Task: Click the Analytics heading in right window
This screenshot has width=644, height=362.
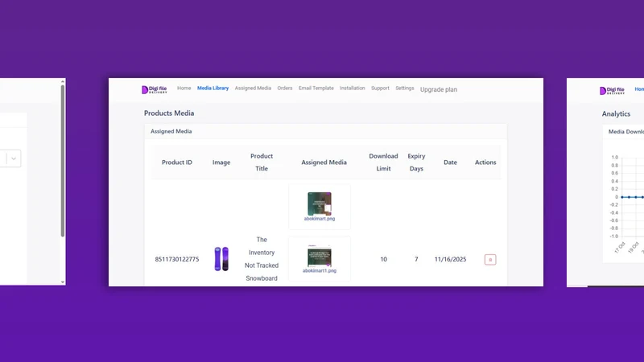Action: [x=616, y=114]
